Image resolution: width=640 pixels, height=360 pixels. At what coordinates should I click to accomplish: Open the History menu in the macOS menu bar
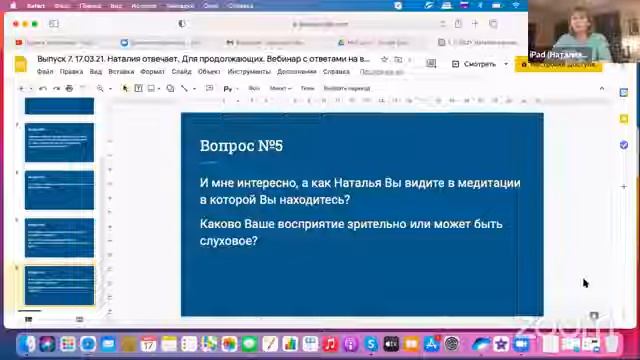pyautogui.click(x=144, y=6)
